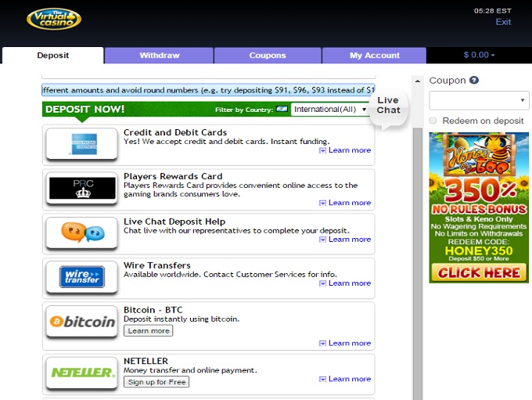Click the Live Chat Deposit Help bubbles icon
This screenshot has height=400, width=532.
tap(81, 232)
